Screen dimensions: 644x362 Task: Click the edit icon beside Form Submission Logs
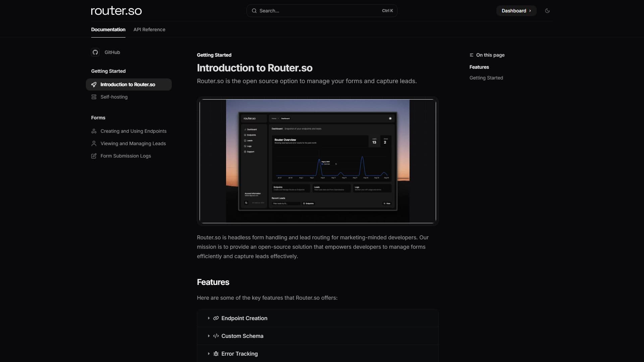pyautogui.click(x=94, y=156)
